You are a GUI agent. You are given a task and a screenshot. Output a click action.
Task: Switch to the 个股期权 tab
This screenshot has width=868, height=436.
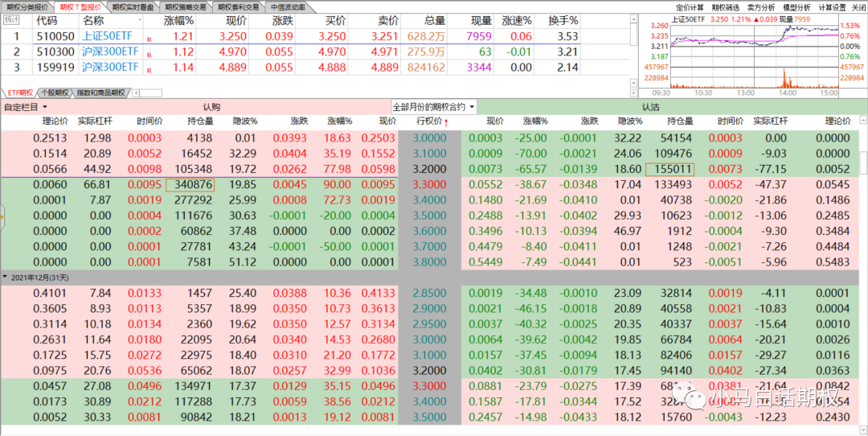click(55, 93)
